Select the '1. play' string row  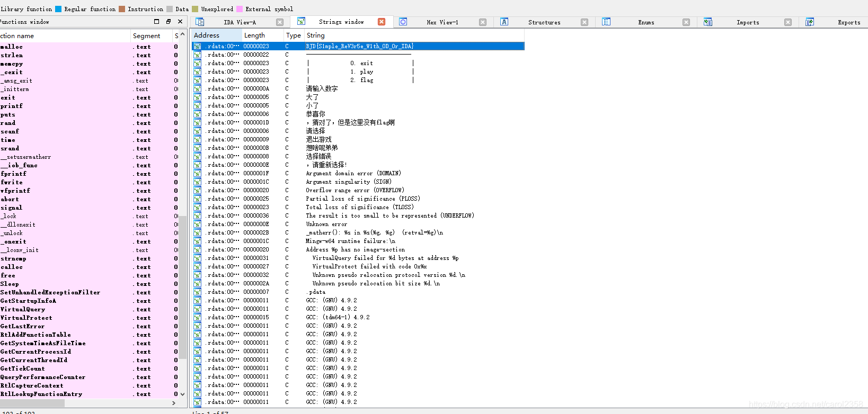pyautogui.click(x=358, y=71)
